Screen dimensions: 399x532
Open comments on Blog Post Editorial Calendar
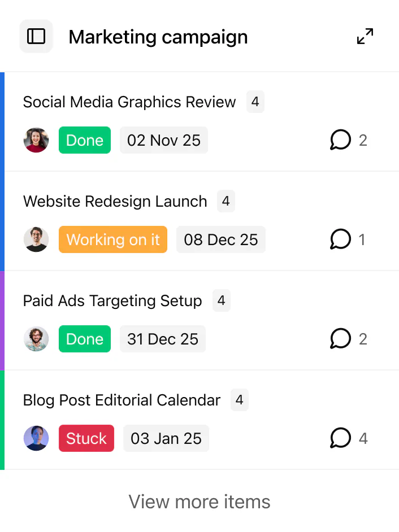tap(341, 438)
